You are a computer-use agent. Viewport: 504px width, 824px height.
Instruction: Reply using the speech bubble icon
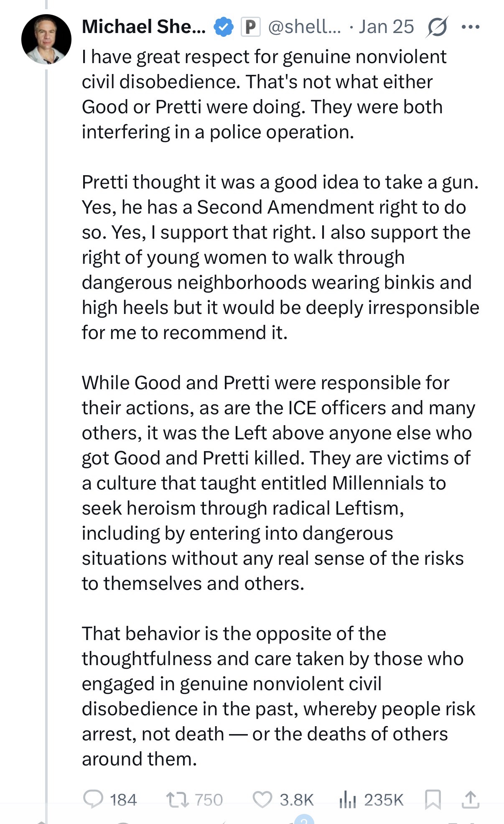(93, 799)
